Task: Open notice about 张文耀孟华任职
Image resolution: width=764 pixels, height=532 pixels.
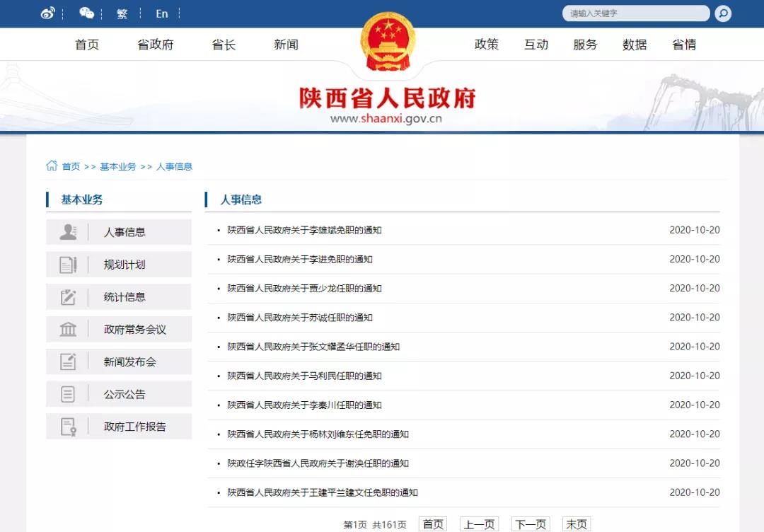Action: point(314,347)
